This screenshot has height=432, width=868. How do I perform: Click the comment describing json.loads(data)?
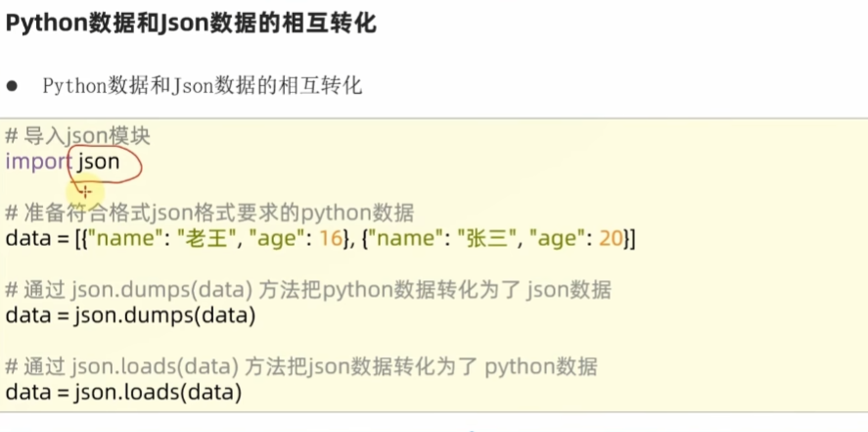tap(301, 367)
